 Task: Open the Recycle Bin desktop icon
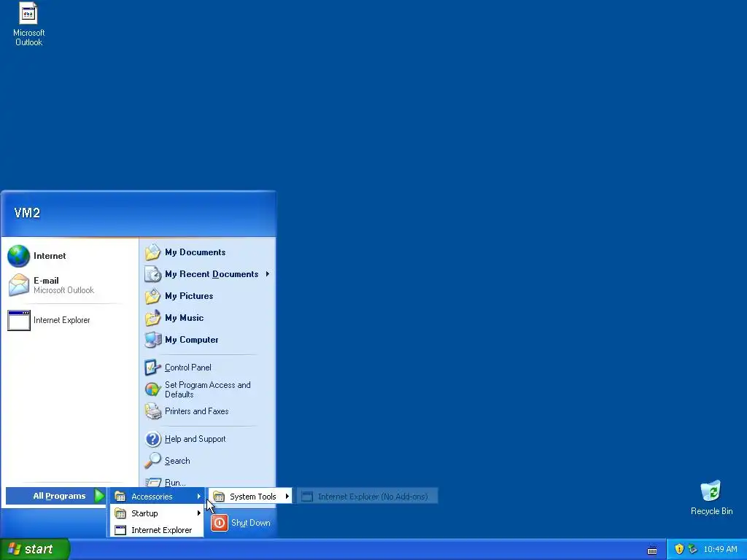pos(711,497)
